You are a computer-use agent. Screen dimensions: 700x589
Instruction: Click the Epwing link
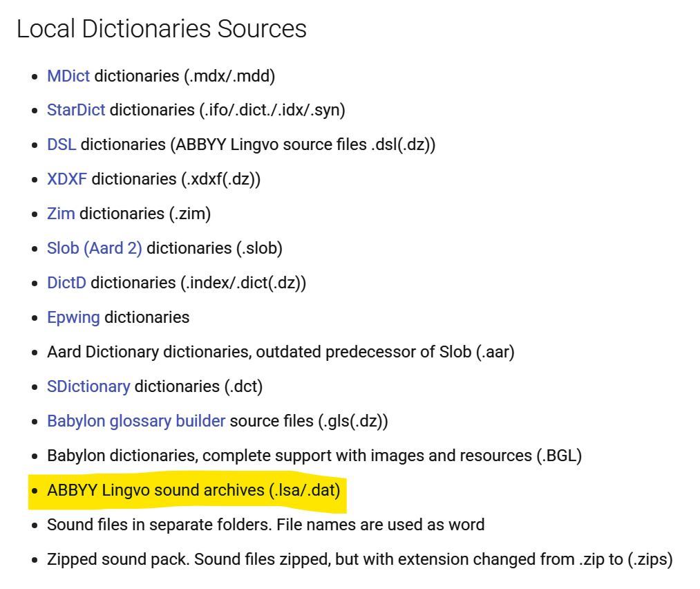point(73,317)
